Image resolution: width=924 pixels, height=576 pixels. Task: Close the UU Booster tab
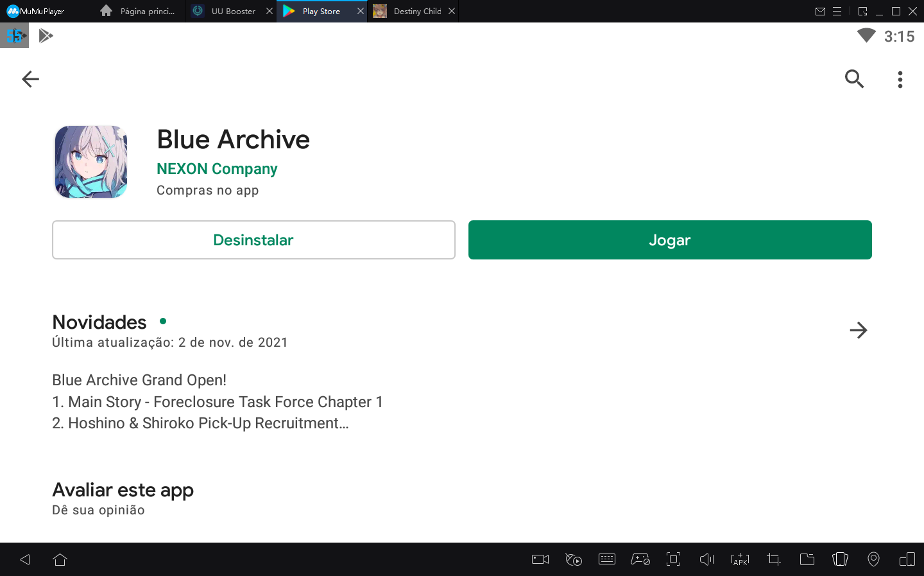tap(269, 11)
